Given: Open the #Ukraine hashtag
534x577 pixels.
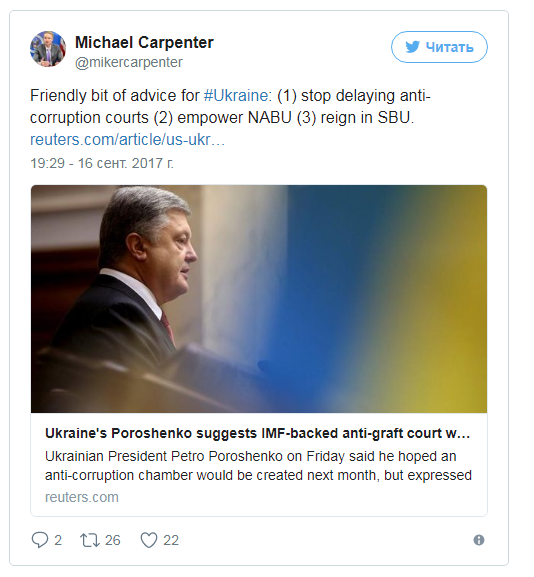Looking at the screenshot, I should 236,96.
